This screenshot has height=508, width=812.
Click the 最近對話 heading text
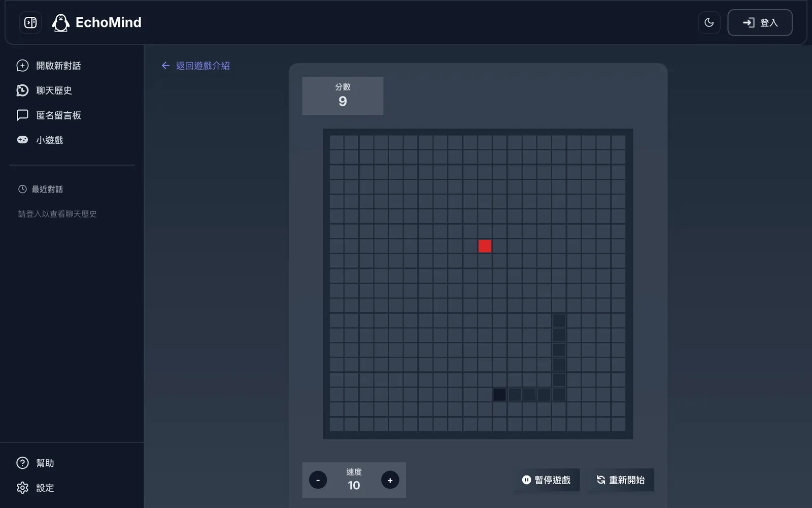[47, 189]
